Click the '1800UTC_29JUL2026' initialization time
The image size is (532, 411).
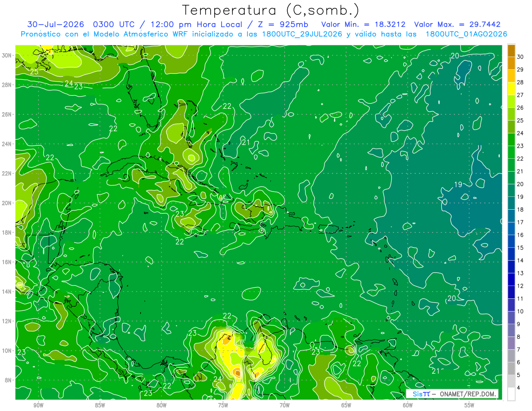301,34
